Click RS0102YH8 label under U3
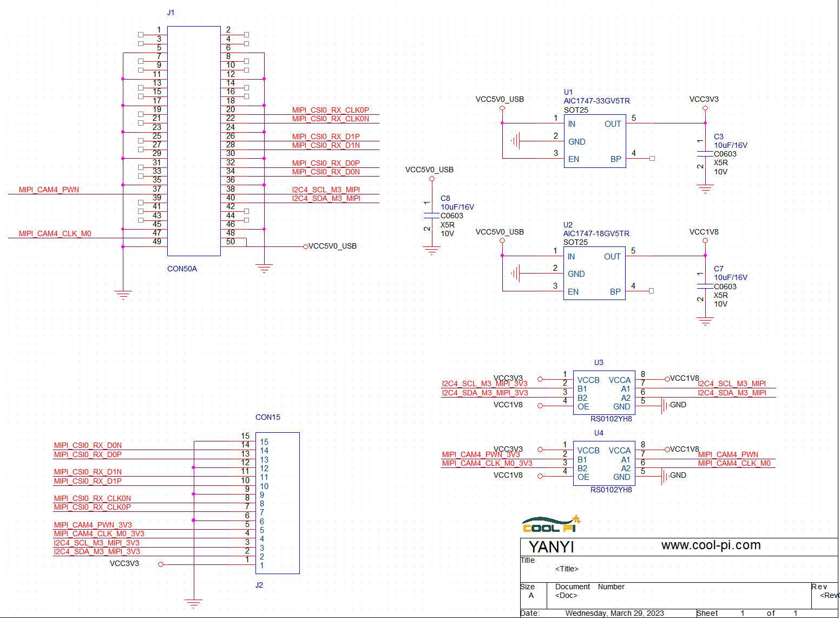The width and height of the screenshot is (840, 618). click(x=611, y=419)
